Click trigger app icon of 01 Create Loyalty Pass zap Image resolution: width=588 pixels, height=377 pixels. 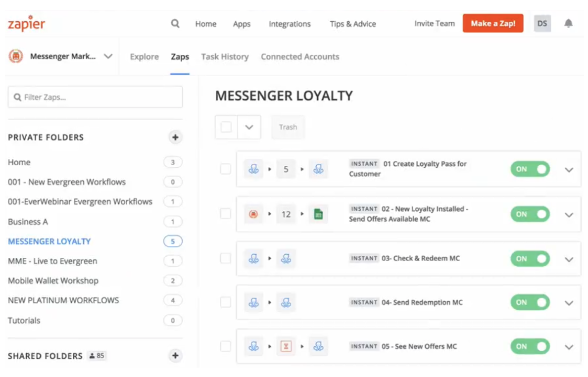[x=253, y=169]
